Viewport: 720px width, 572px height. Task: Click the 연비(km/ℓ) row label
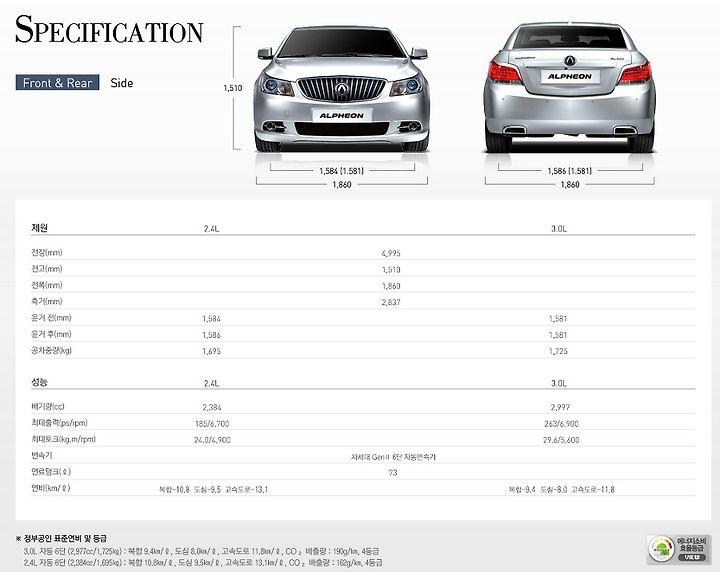51,488
